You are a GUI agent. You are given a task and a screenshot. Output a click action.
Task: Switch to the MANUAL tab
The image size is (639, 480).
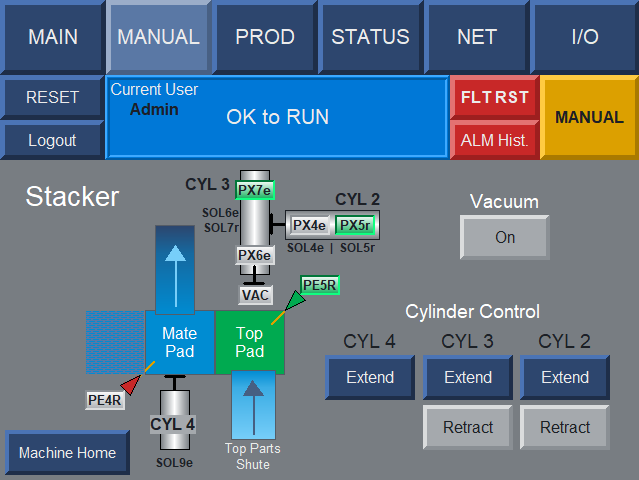pos(159,37)
